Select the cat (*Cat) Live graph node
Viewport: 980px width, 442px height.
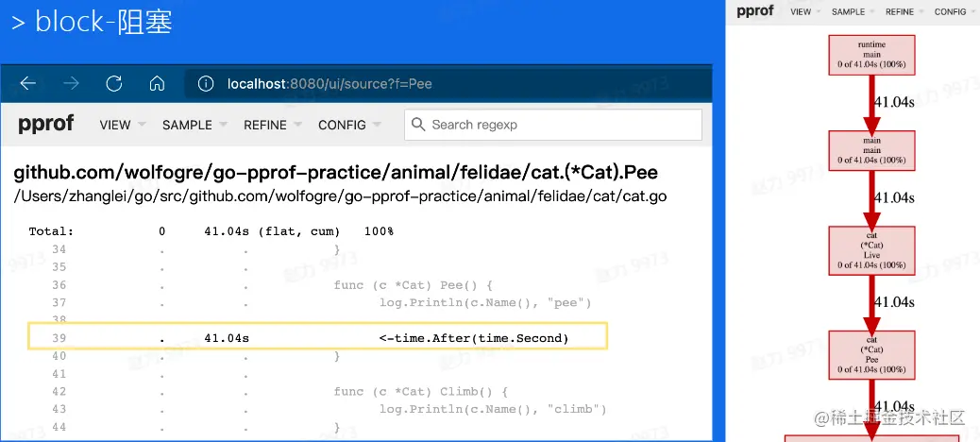point(871,250)
